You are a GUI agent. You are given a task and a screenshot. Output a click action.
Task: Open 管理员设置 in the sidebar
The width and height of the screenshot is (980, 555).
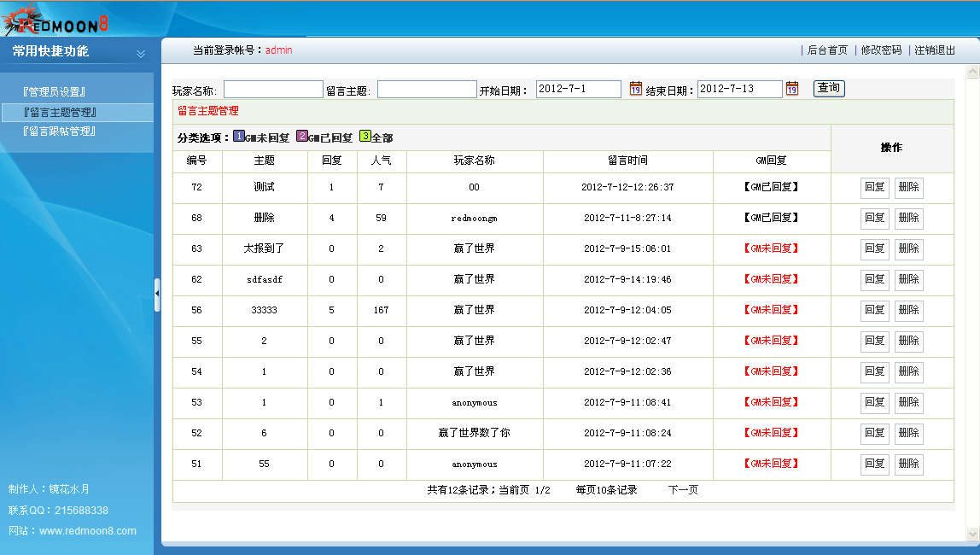[x=55, y=92]
